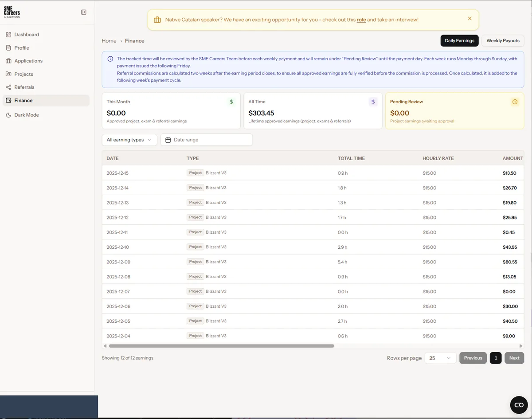Click the table's left scroll arrow

pos(105,346)
